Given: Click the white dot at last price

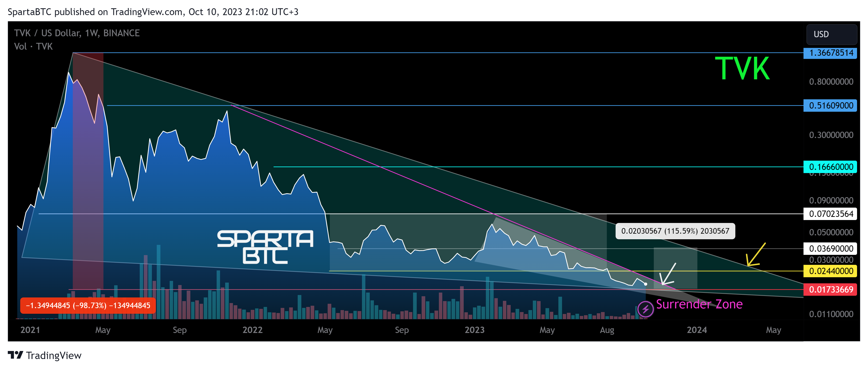Looking at the screenshot, I should coord(645,284).
